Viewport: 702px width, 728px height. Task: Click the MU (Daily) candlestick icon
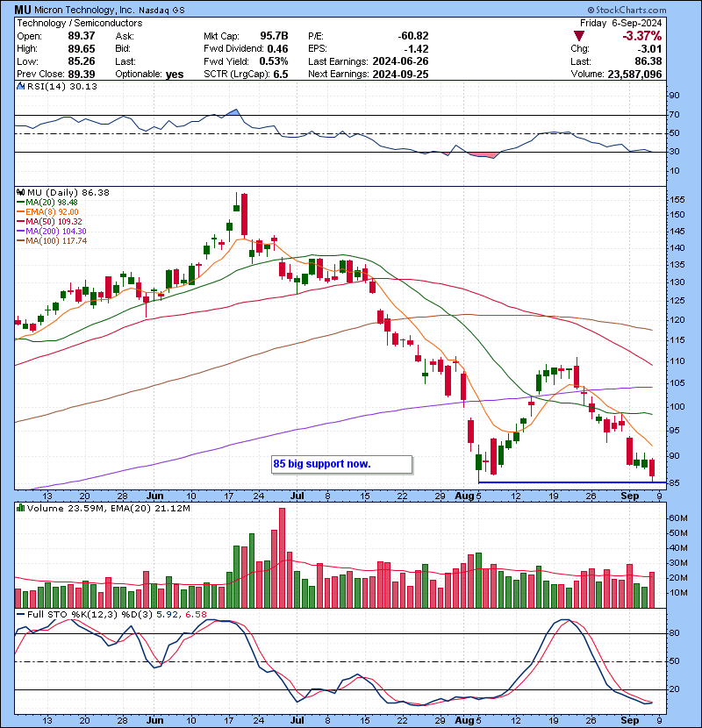point(20,192)
